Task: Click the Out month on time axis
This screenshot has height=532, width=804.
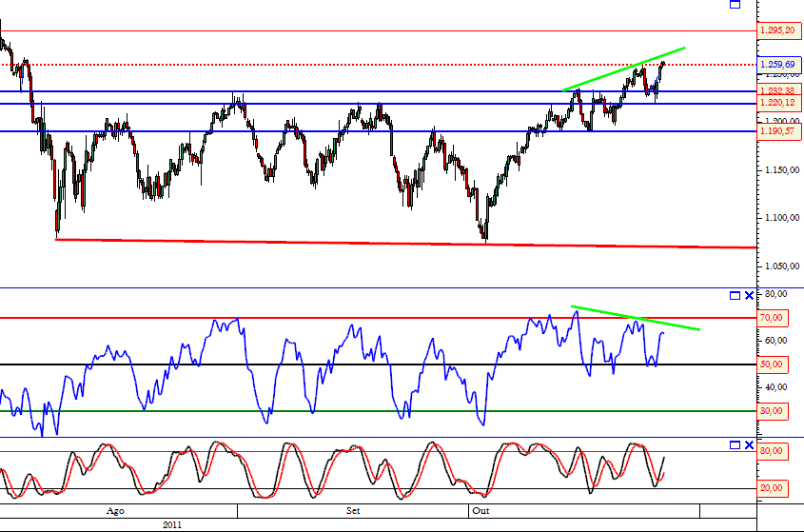Action: coord(480,511)
